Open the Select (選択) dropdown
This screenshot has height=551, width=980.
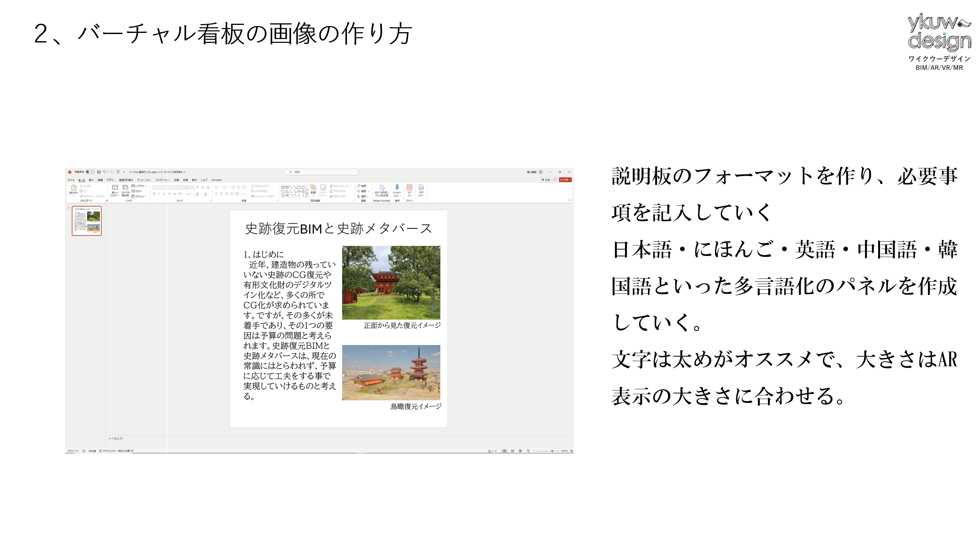(x=363, y=196)
